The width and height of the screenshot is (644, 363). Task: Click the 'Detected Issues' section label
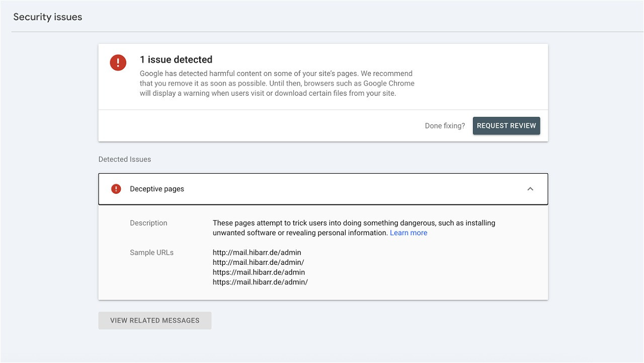point(125,159)
